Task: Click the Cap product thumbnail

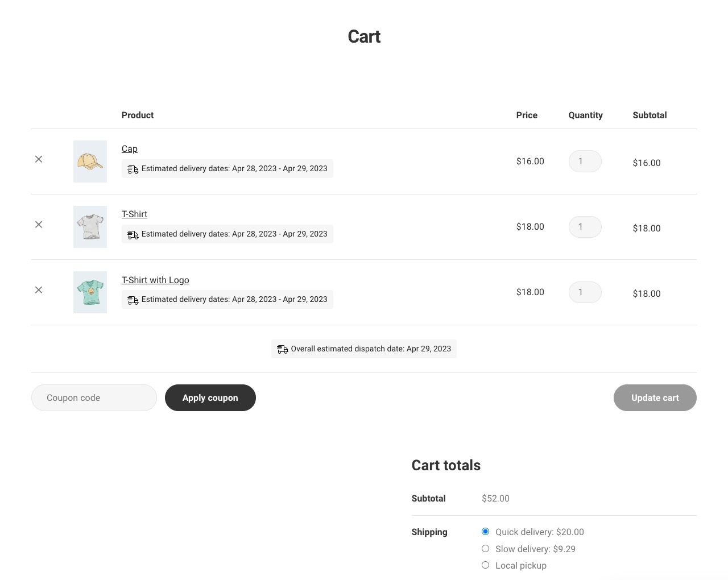Action: click(90, 161)
